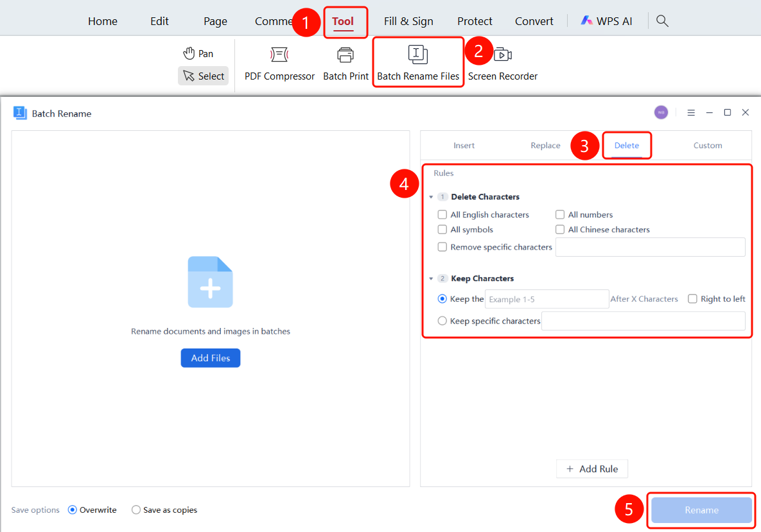The width and height of the screenshot is (761, 532).
Task: Click the Add Files button
Action: [211, 358]
